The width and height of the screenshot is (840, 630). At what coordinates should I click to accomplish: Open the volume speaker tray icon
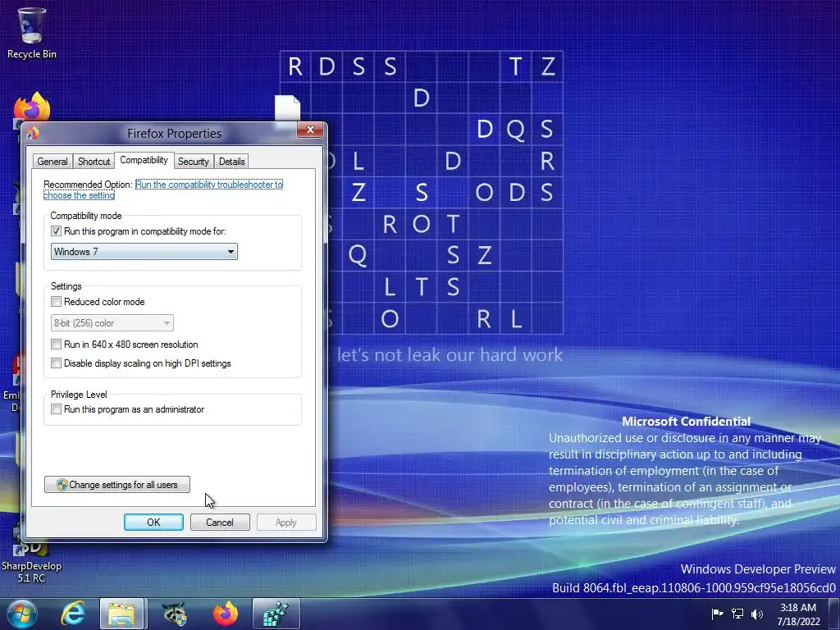click(x=757, y=614)
